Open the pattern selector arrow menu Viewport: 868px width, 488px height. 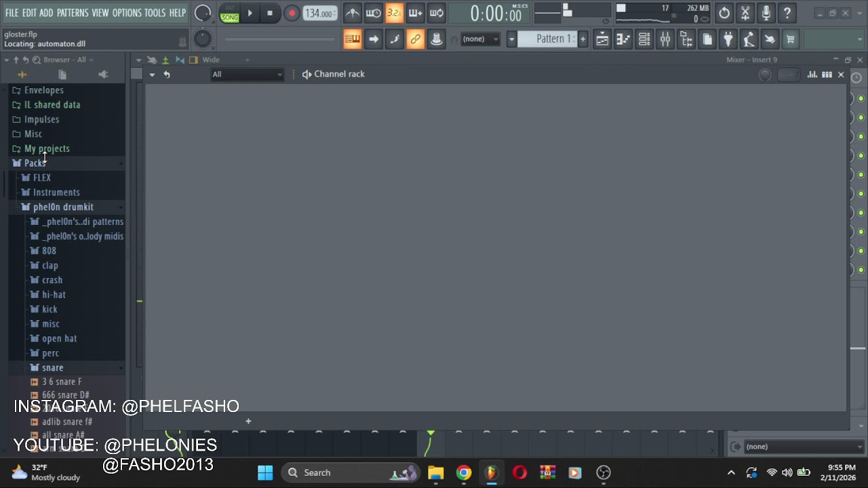pyautogui.click(x=511, y=39)
